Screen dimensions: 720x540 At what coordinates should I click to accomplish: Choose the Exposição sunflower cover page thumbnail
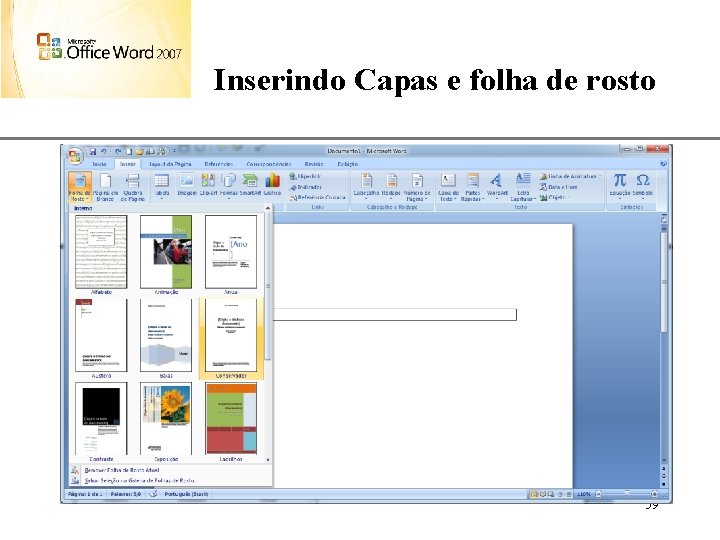[166, 419]
